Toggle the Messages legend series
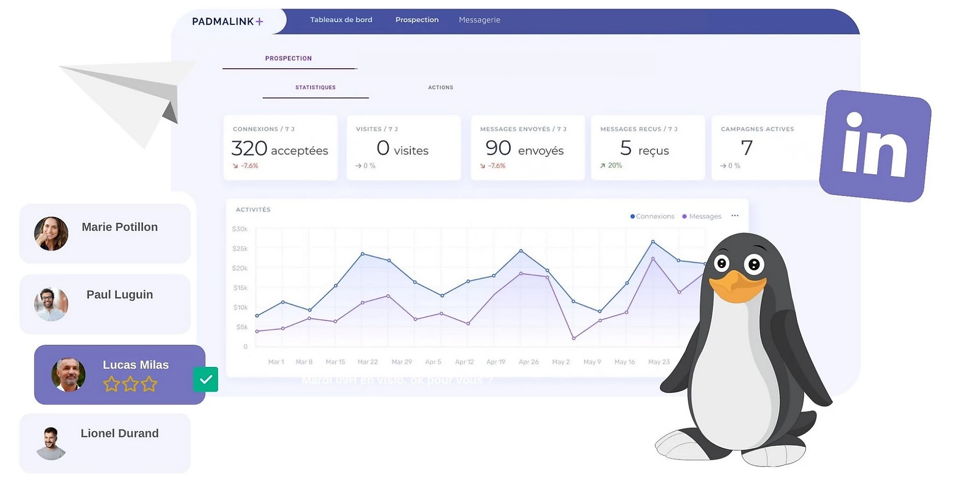This screenshot has height=490, width=980. point(702,216)
